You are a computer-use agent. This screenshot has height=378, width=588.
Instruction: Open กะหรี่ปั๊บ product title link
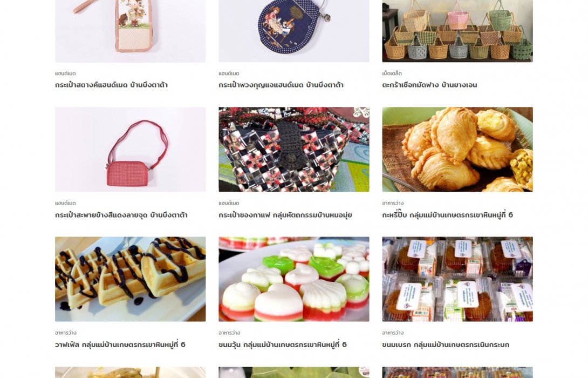(x=447, y=215)
